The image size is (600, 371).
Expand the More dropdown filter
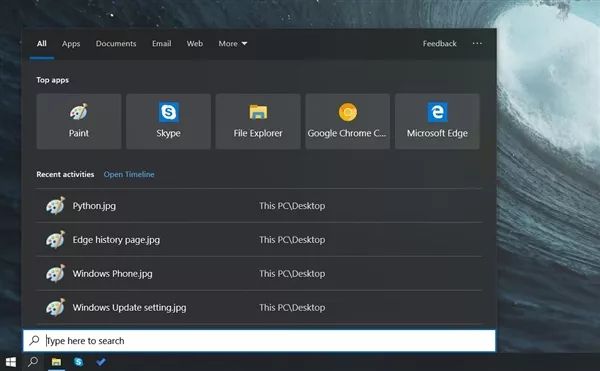[x=233, y=44]
